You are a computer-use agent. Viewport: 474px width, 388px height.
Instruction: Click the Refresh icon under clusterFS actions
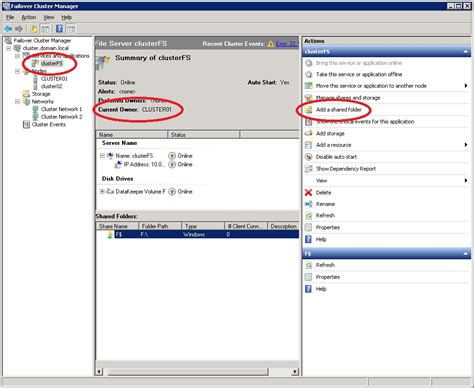[309, 216]
